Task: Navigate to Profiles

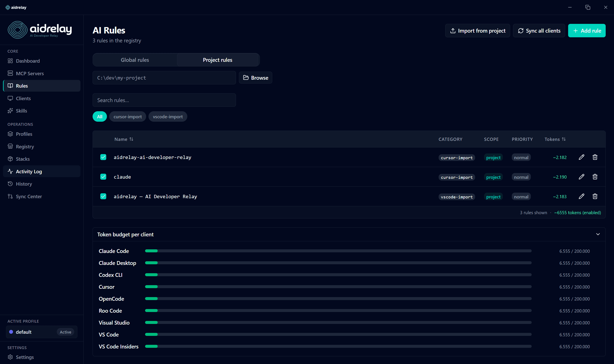Action: click(41, 134)
